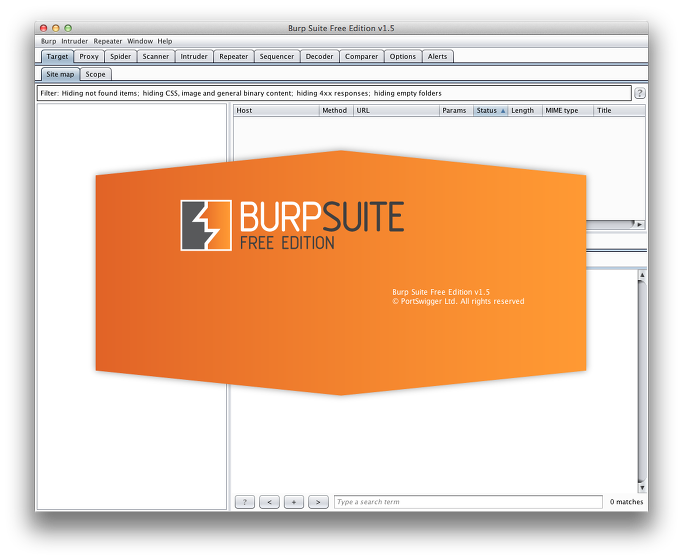Open the Help menu
This screenshot has height=560, width=683.
(165, 41)
